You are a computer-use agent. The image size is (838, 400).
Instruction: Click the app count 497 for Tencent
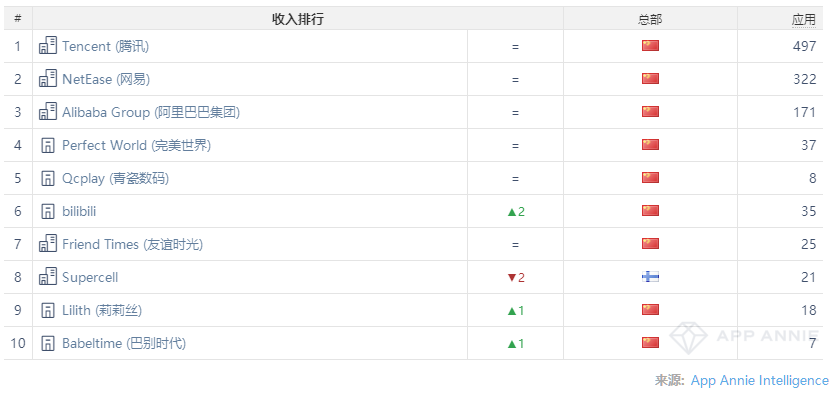[804, 46]
